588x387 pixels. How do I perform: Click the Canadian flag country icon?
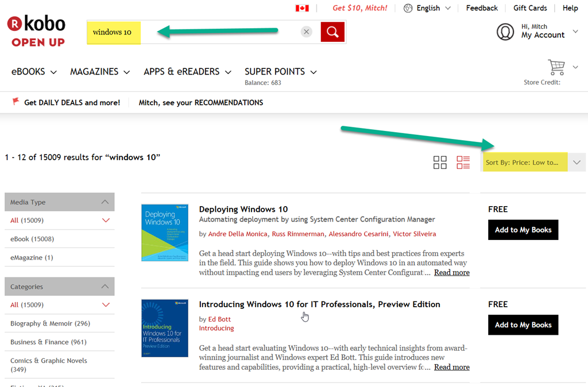(x=302, y=8)
